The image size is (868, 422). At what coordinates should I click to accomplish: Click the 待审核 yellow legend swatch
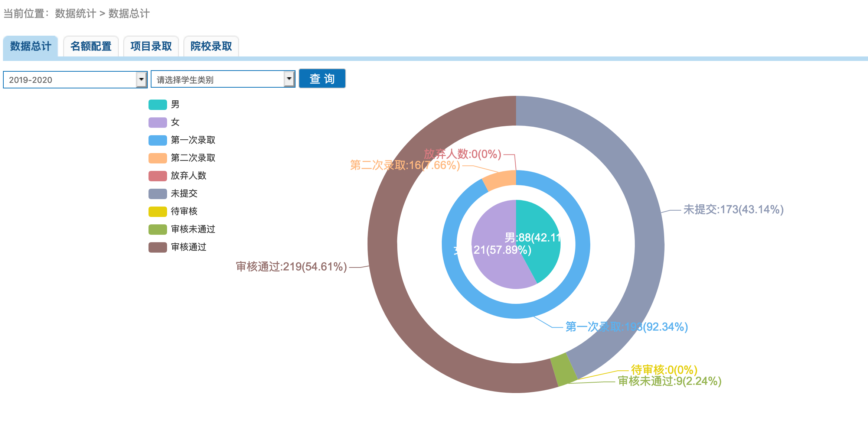point(158,212)
